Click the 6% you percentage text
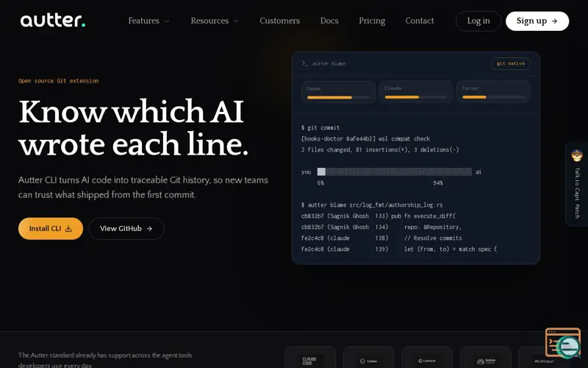Screen dimensions: 588x368 320,183
